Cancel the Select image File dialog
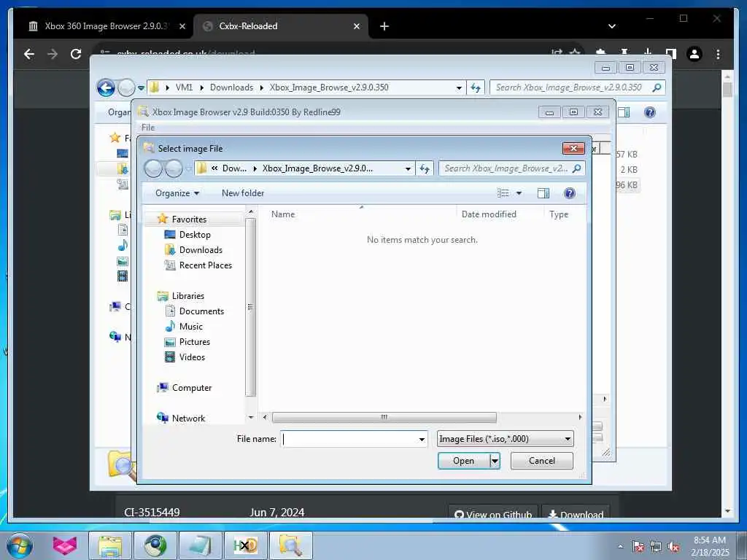Screen dimensions: 747x560 542,461
